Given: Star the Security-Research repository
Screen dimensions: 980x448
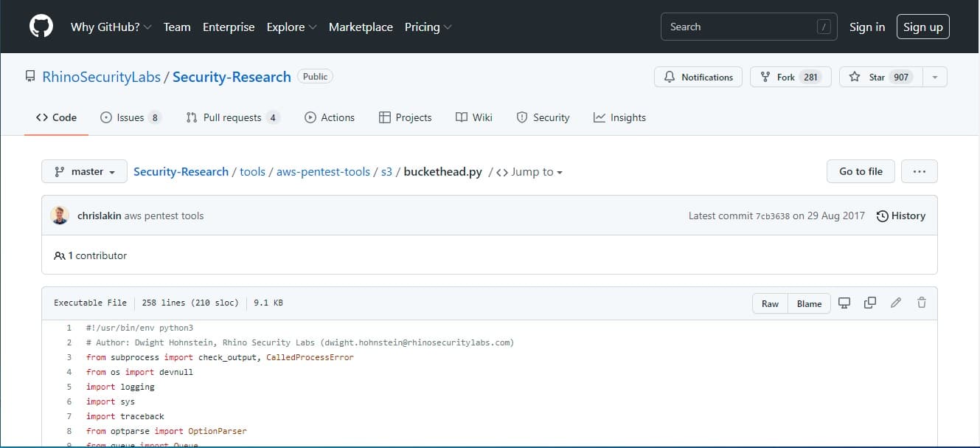Looking at the screenshot, I should (x=881, y=77).
